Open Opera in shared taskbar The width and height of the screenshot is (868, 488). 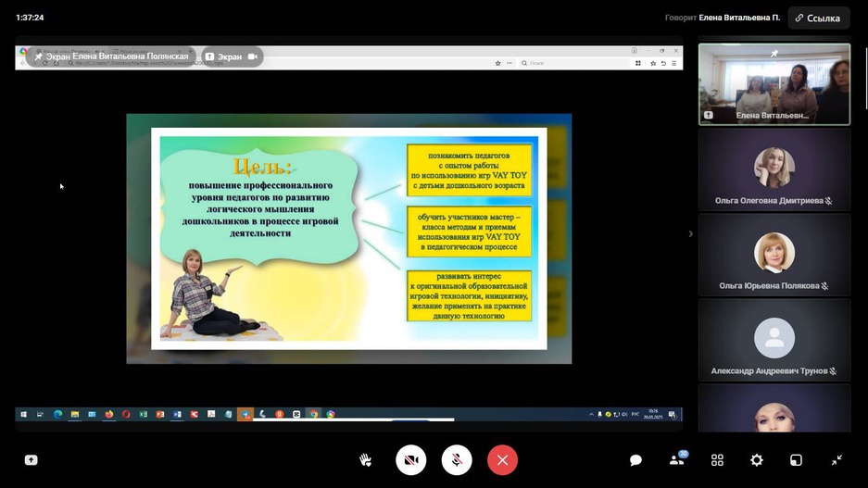tap(126, 414)
